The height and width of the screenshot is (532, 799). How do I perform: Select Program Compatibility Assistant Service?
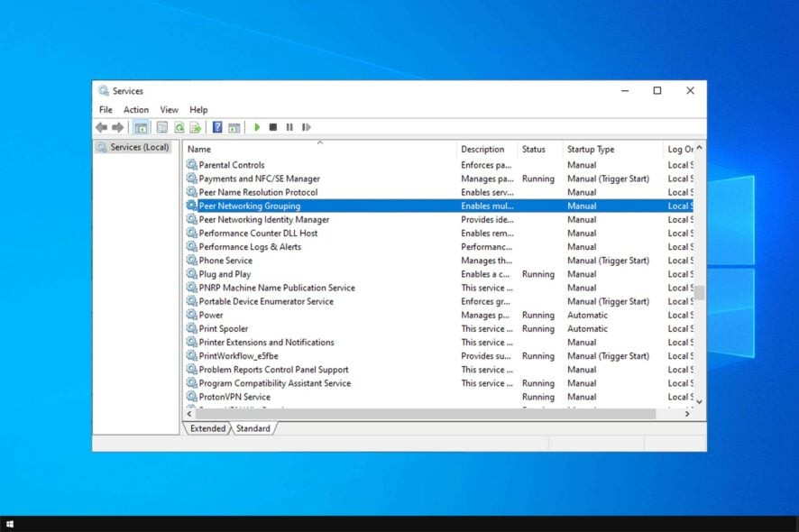(439, 382)
